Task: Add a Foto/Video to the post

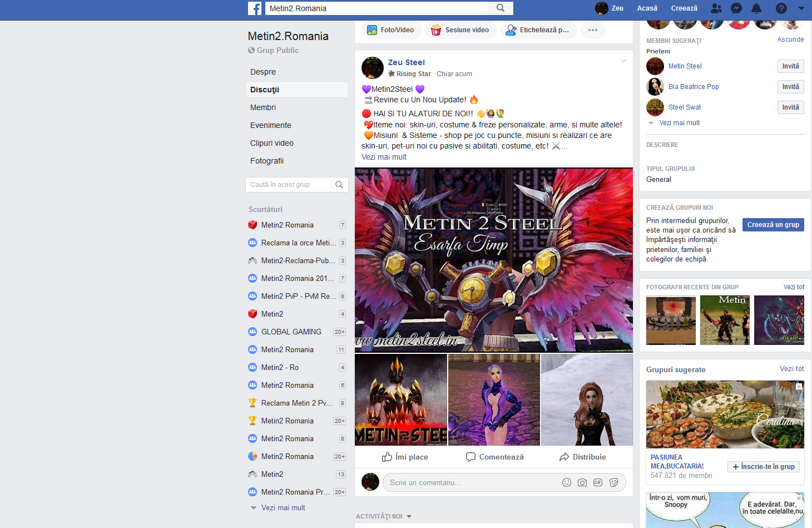Action: tap(391, 30)
